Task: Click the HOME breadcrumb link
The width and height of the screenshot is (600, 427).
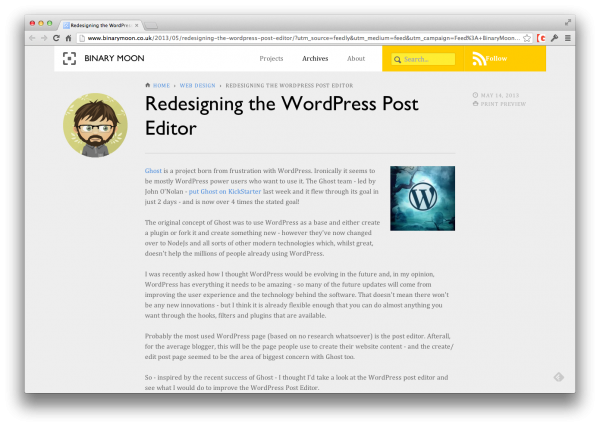Action: tap(161, 85)
